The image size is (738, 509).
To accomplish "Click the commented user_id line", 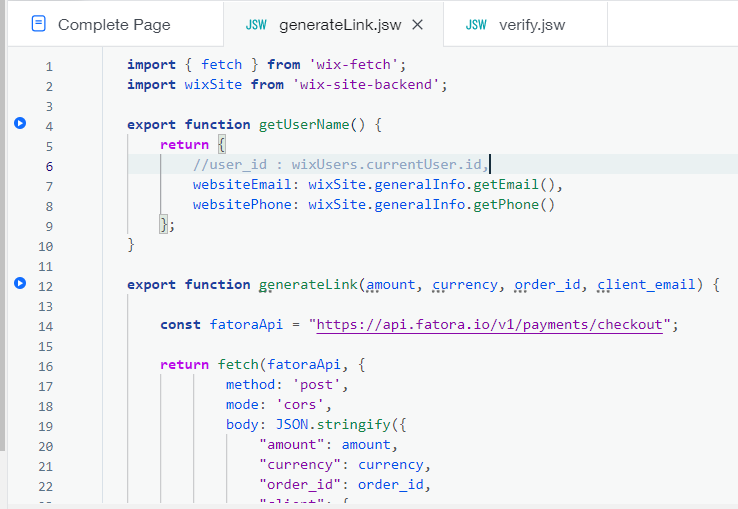I will pos(340,164).
